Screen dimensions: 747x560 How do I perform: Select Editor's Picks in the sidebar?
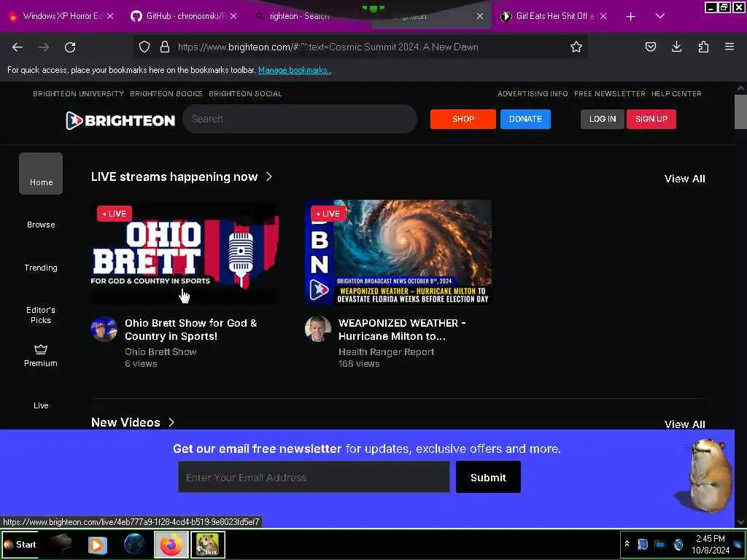41,315
